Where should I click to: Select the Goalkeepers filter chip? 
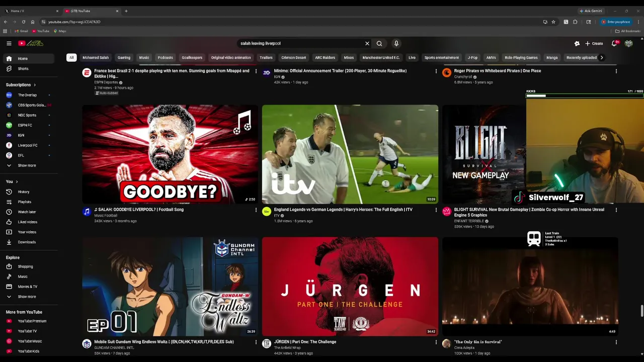pos(192,57)
